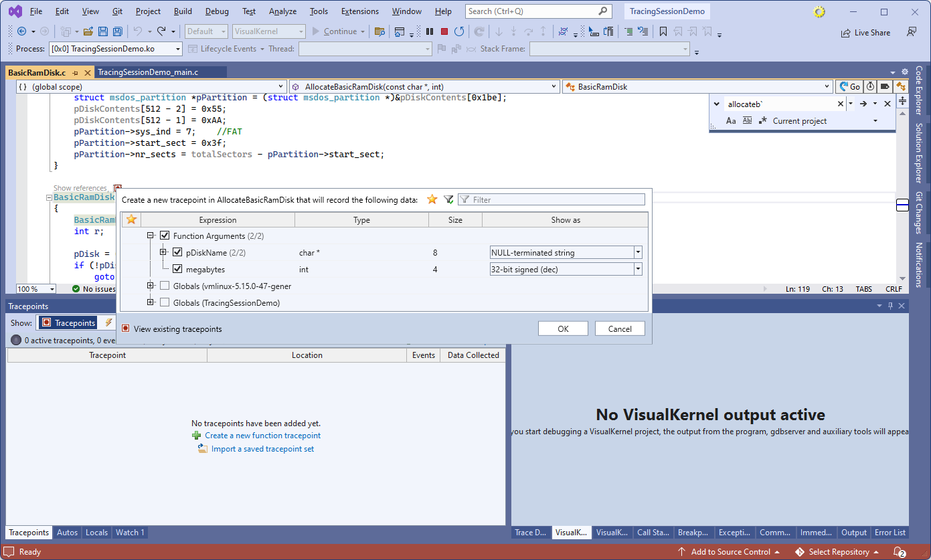The image size is (931, 560).
Task: Click Find Next arrow in find box
Action: pyautogui.click(x=863, y=104)
